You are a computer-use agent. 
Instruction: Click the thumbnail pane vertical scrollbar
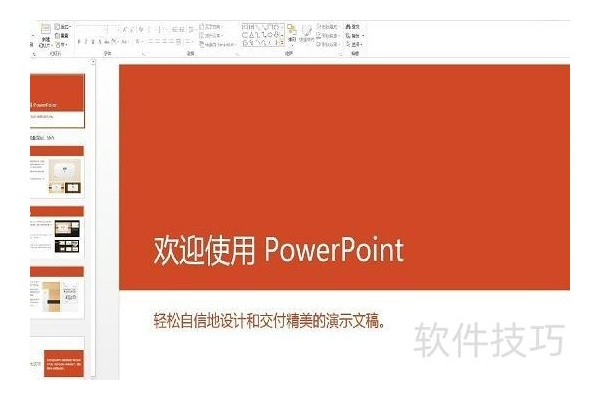tap(93, 219)
